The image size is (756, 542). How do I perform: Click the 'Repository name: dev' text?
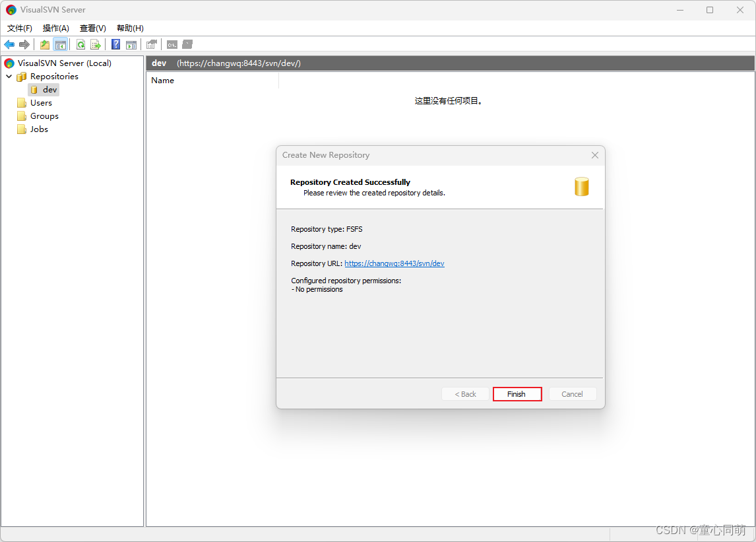(x=326, y=246)
